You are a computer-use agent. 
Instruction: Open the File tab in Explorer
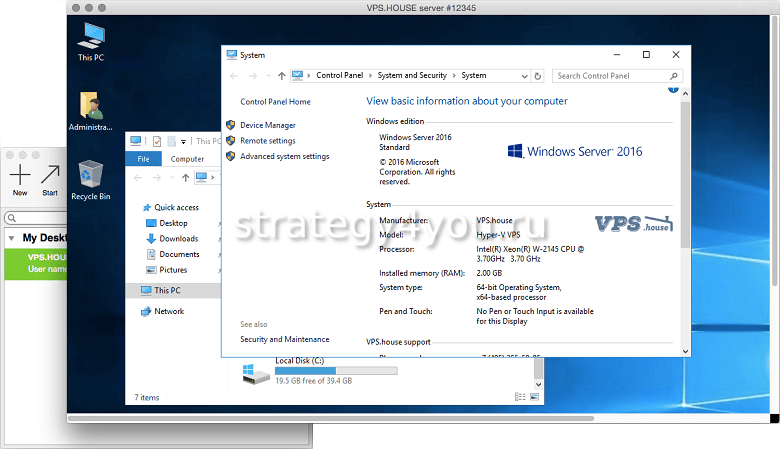[143, 159]
